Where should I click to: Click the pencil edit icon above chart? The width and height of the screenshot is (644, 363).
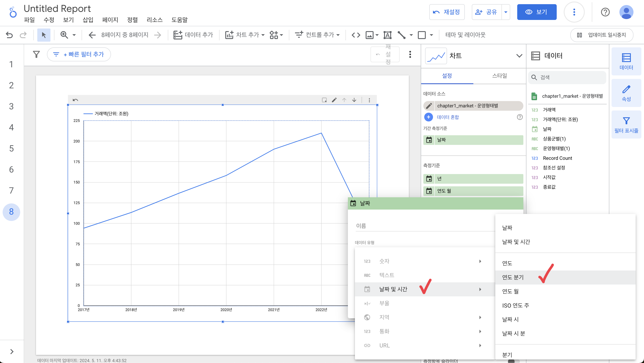pos(334,100)
